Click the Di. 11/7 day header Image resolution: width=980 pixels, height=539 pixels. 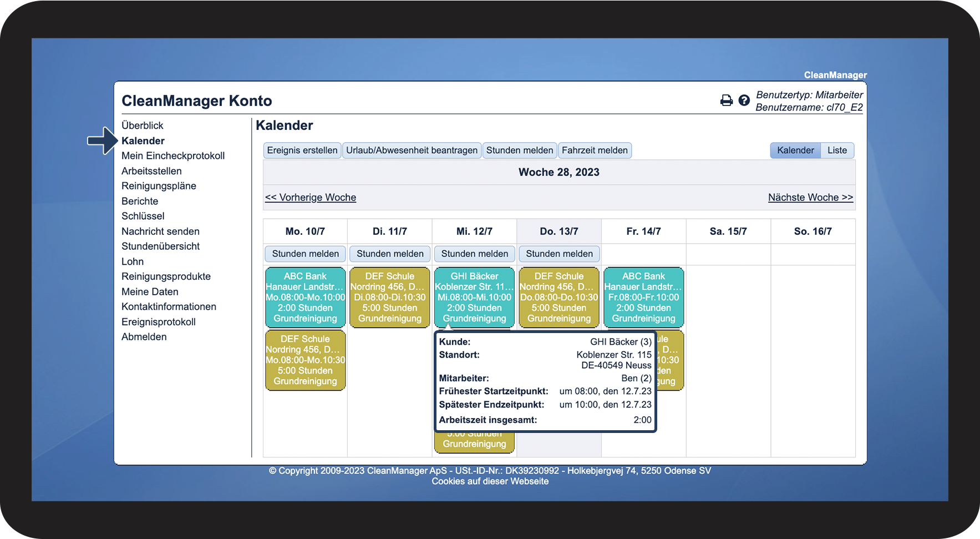coord(390,231)
